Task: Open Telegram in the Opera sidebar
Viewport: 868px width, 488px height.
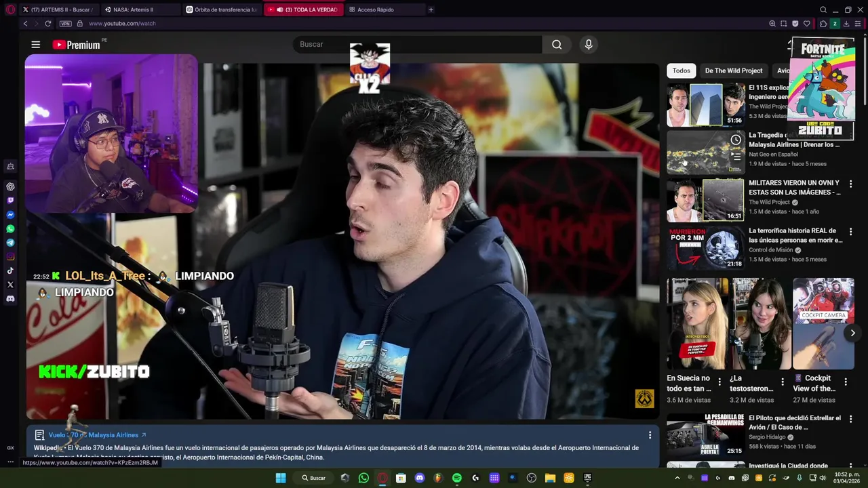Action: click(x=10, y=243)
